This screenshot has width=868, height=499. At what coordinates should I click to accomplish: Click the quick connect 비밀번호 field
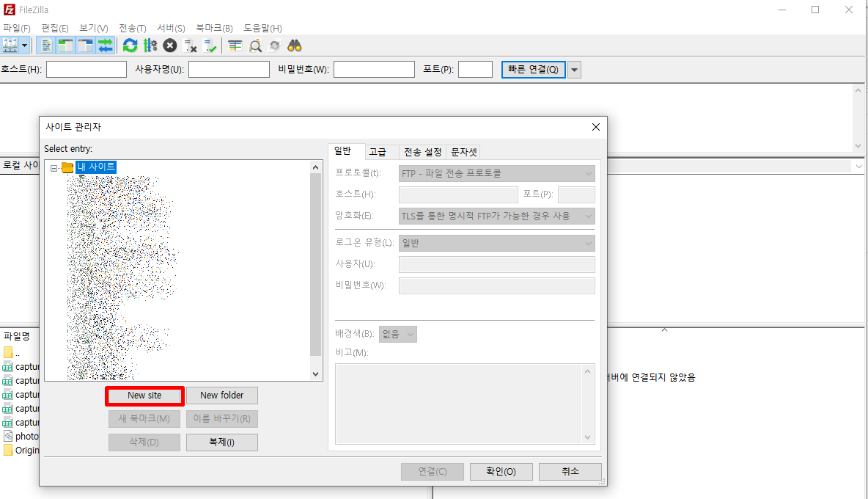[x=374, y=69]
